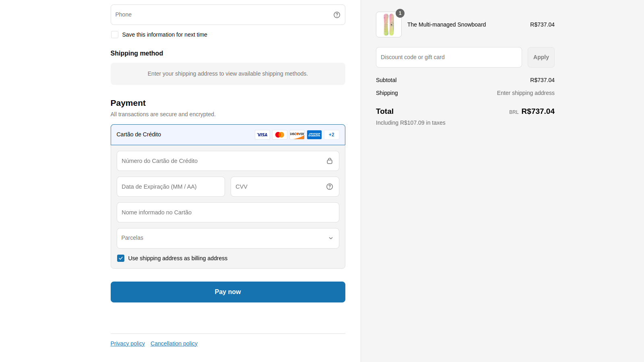The height and width of the screenshot is (362, 644).
Task: Click the CVV help question mark icon
Action: pyautogui.click(x=330, y=187)
